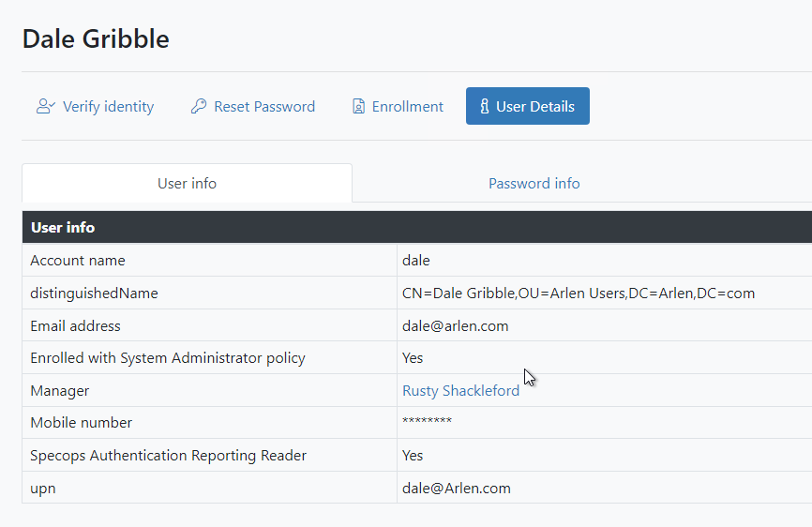The height and width of the screenshot is (527, 812).
Task: Go to Reset Password
Action: (x=253, y=106)
